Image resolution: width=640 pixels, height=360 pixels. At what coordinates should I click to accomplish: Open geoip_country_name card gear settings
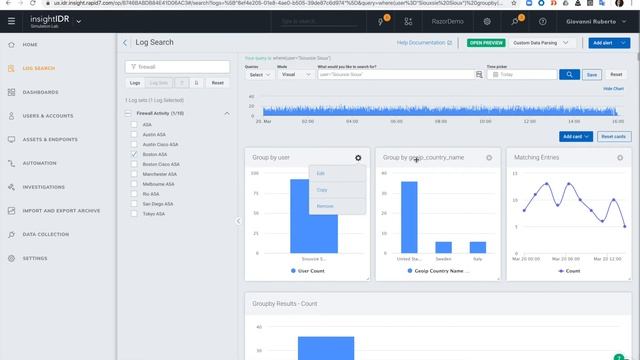(x=489, y=158)
